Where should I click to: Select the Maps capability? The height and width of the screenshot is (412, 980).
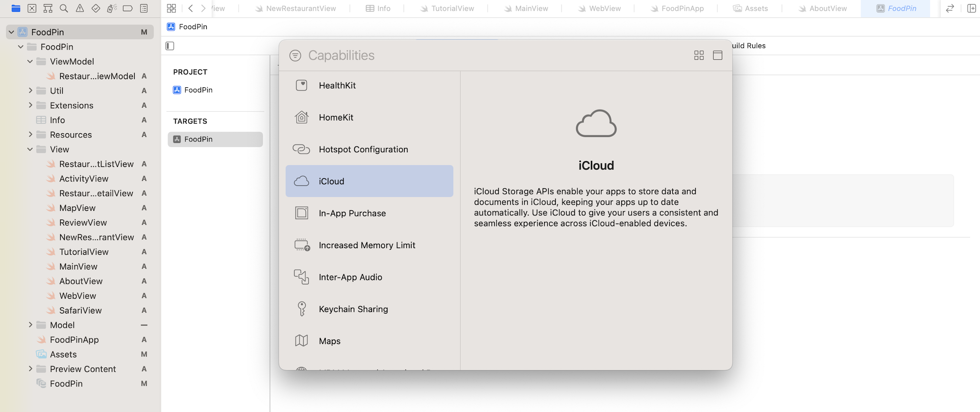pos(370,341)
